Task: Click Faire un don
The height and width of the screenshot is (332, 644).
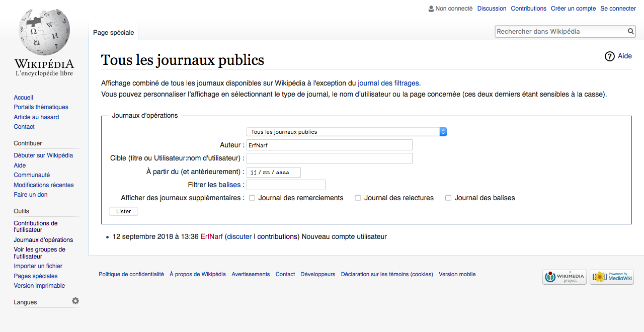Action: pos(31,195)
